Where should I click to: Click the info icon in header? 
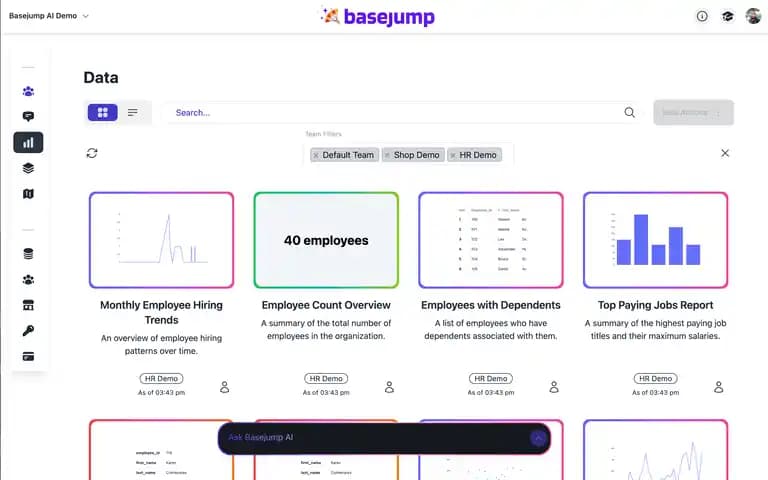coord(702,16)
